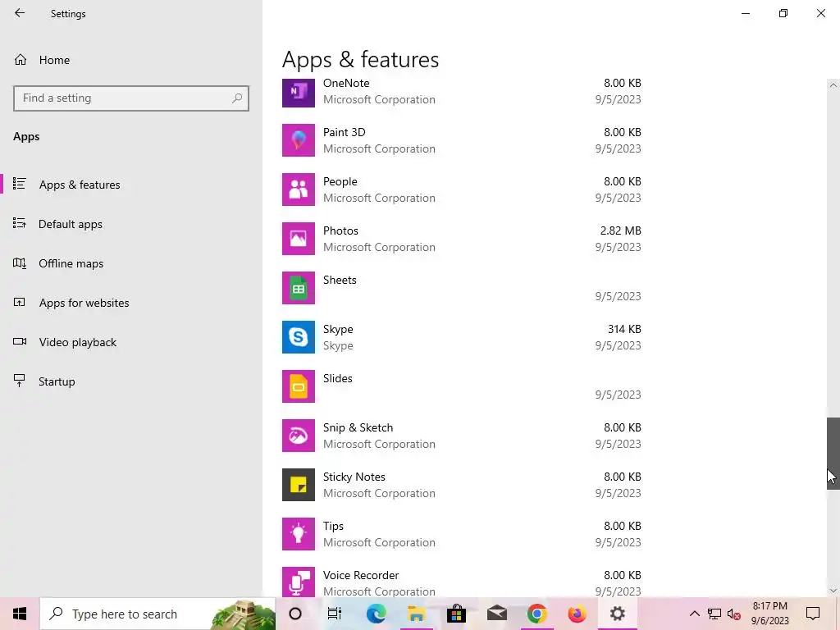Click the Tips lightbulb icon

coord(299,535)
